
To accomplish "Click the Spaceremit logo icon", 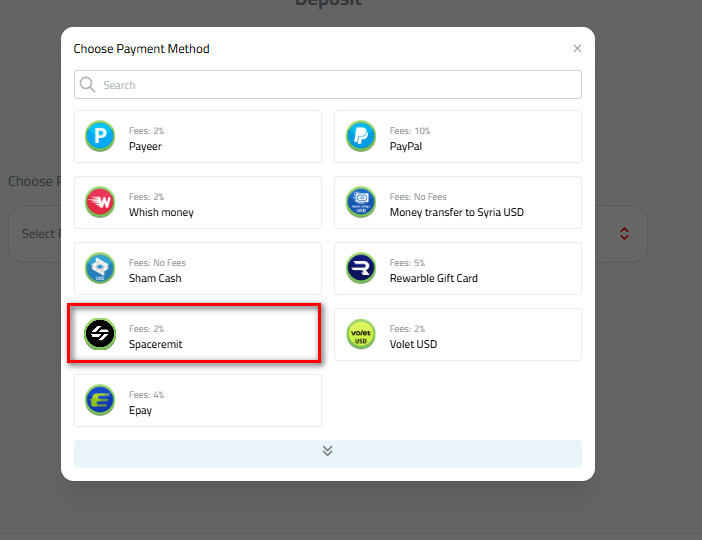I will (x=100, y=334).
